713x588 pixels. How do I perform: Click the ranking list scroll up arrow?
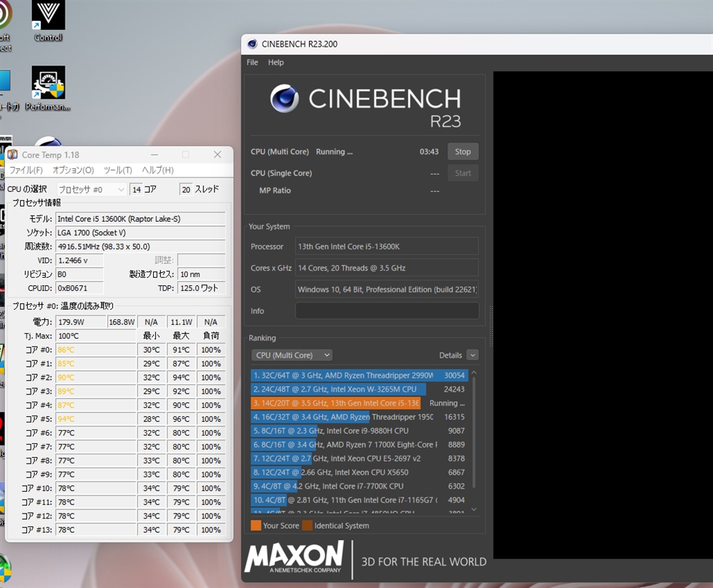pos(473,372)
